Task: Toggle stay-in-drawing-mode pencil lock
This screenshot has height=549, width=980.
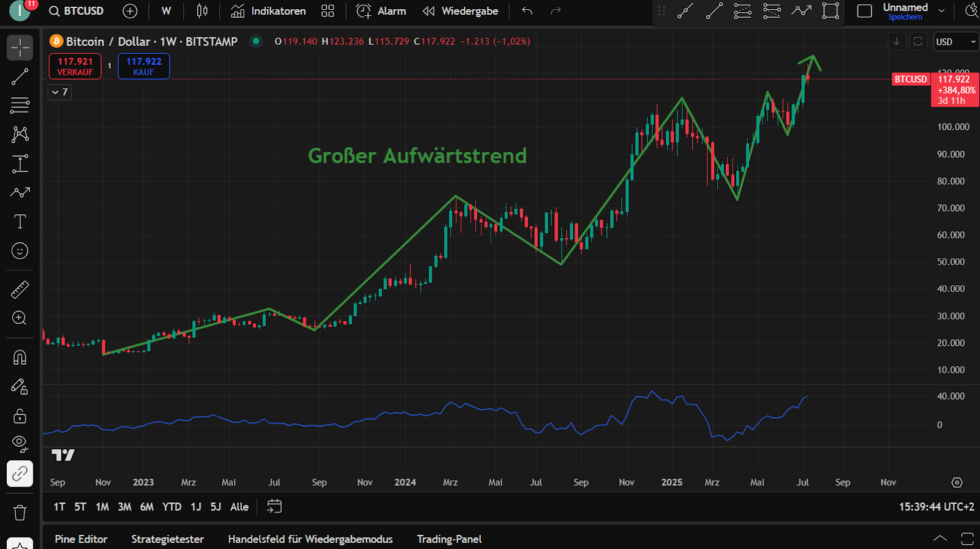Action: [x=20, y=387]
